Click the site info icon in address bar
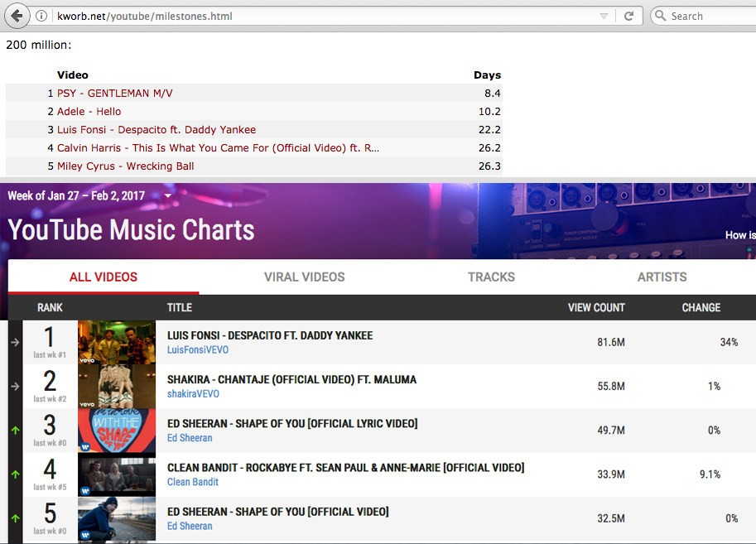This screenshot has width=756, height=544. click(x=41, y=16)
